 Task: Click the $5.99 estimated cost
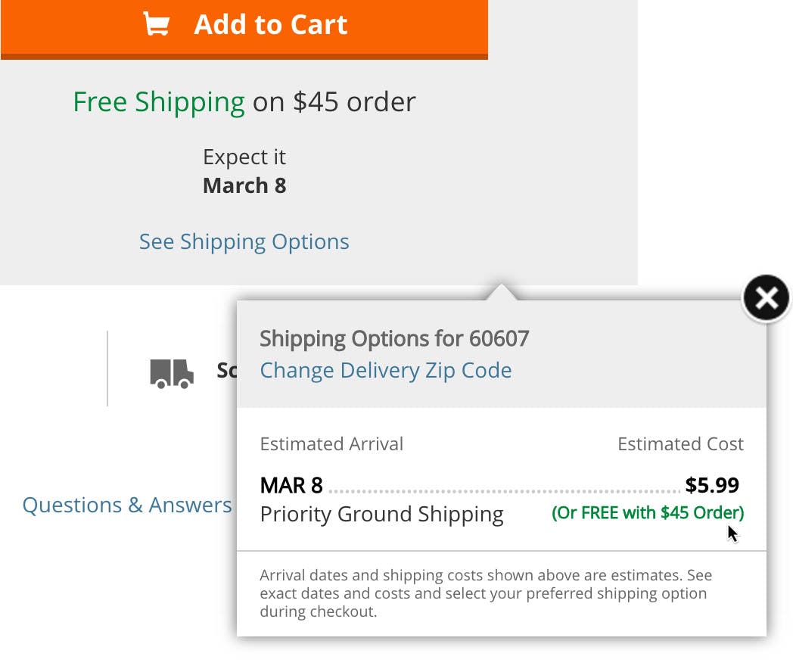pyautogui.click(x=711, y=485)
